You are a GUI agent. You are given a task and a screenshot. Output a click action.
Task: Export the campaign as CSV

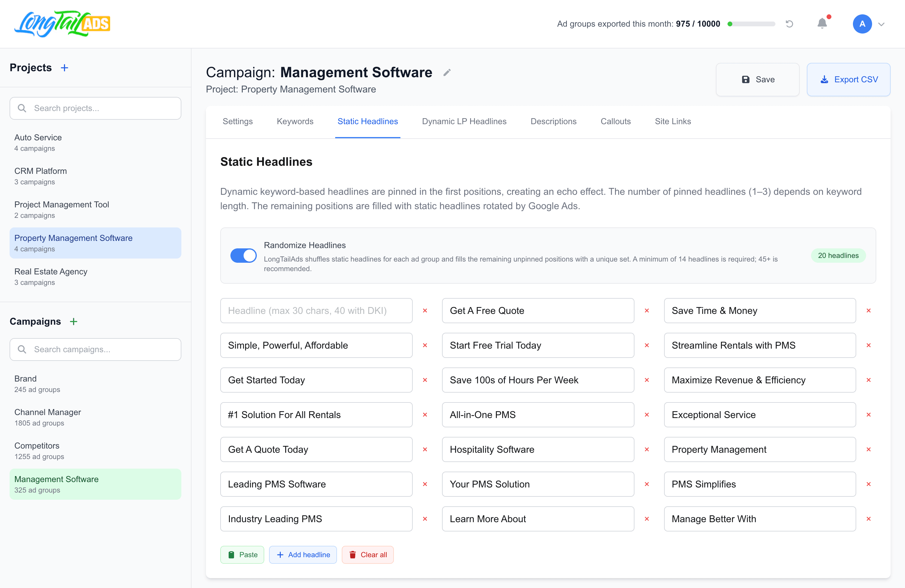click(x=849, y=79)
